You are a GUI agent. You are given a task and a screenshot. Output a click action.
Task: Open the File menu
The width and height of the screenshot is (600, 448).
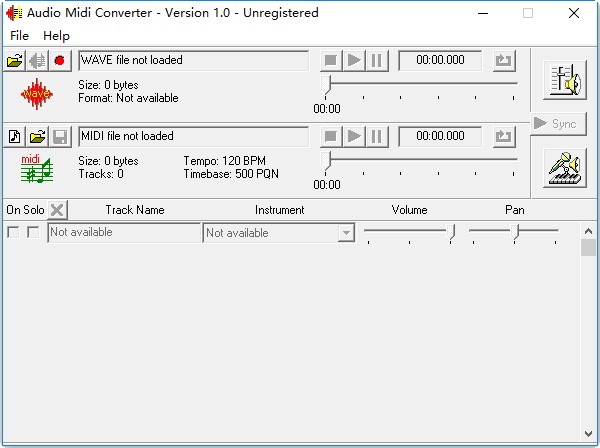[x=19, y=35]
